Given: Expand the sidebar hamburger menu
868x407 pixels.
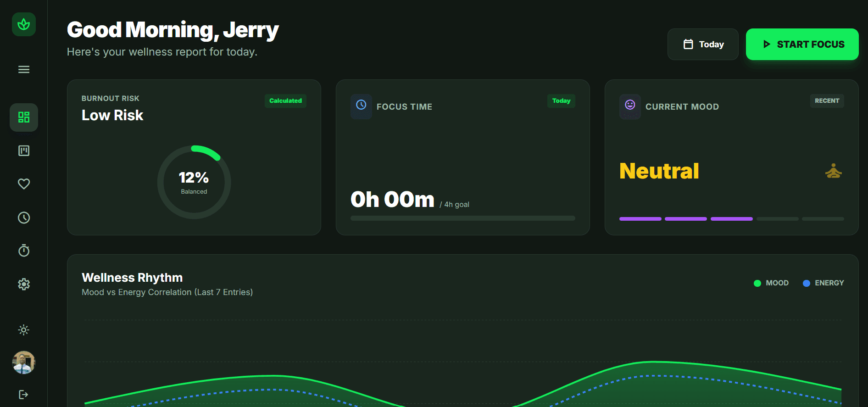Looking at the screenshot, I should (x=24, y=69).
